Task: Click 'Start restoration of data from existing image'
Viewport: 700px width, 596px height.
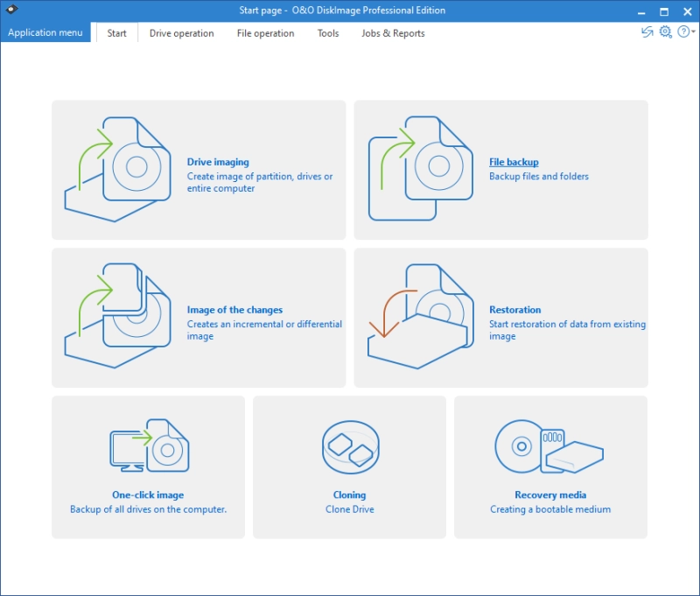Action: point(567,330)
